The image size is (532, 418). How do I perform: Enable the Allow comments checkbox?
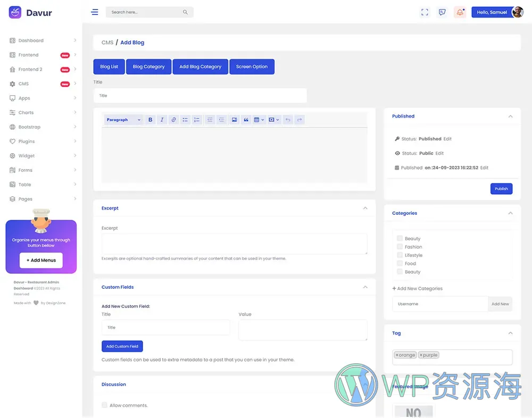click(104, 405)
